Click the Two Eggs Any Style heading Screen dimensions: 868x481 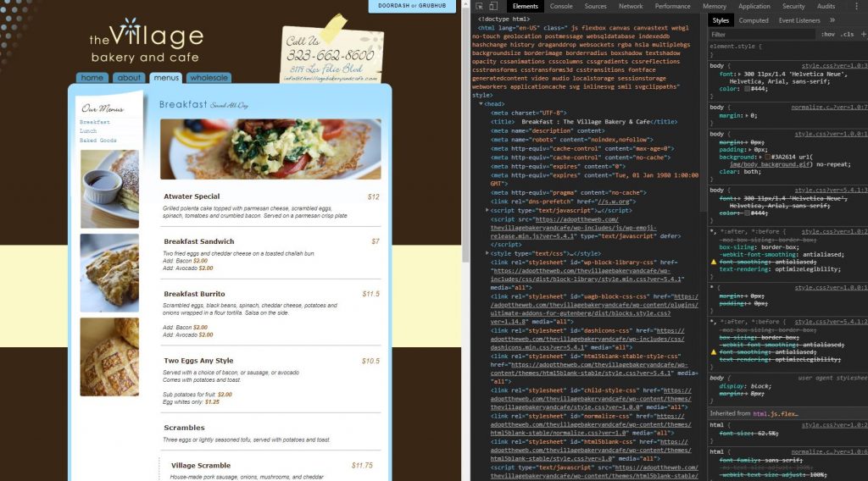pos(198,361)
